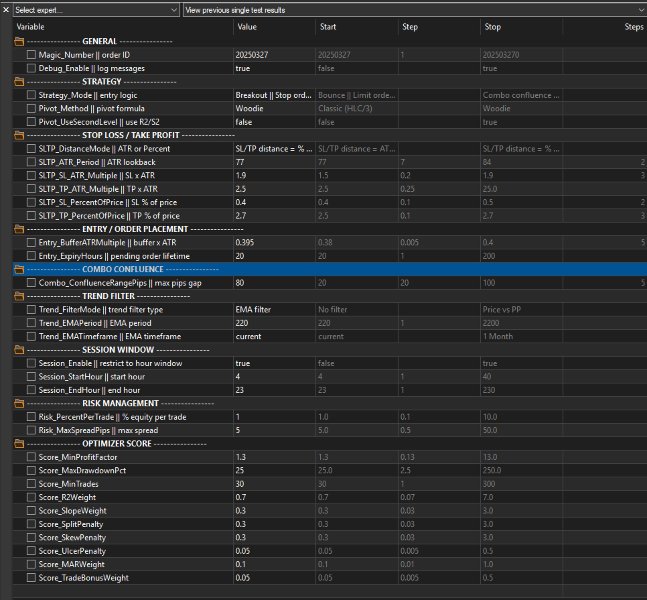Click the Score_MinTrades Stop cell 300

point(522,484)
